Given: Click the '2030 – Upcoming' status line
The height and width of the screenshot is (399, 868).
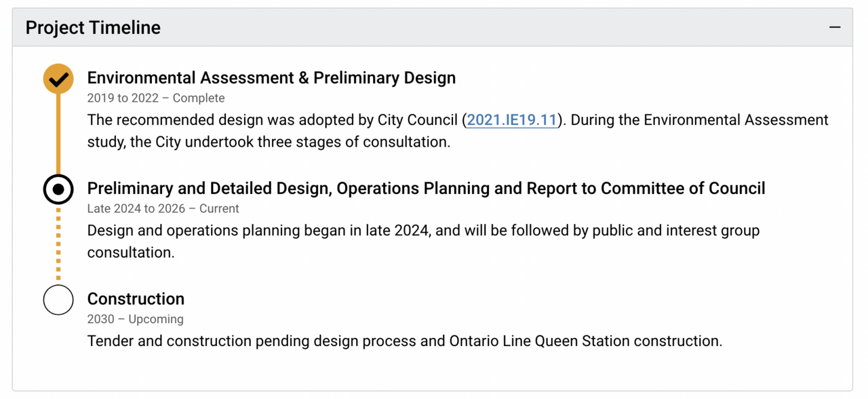Looking at the screenshot, I should 135,320.
